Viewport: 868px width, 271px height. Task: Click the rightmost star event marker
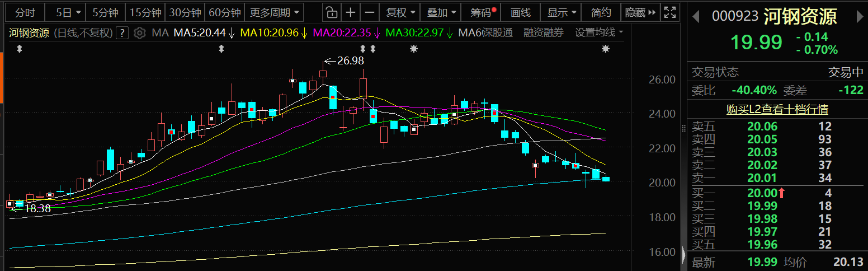pos(605,49)
